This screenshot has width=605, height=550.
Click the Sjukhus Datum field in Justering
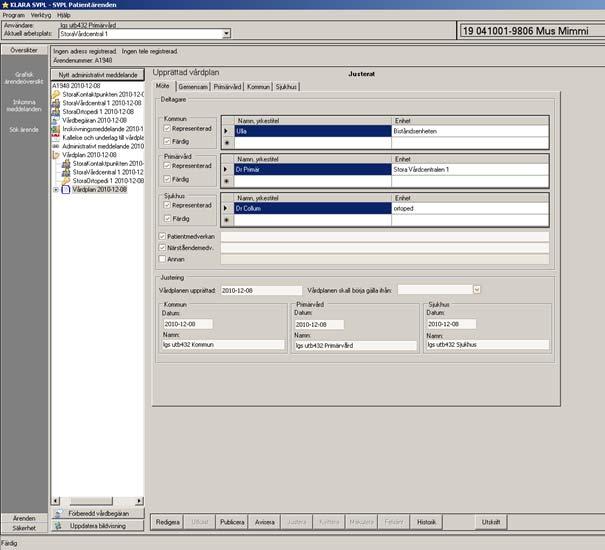tap(451, 324)
